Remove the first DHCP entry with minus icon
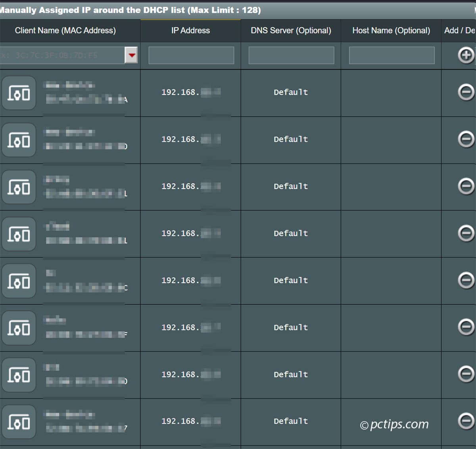476x449 pixels. pos(466,92)
